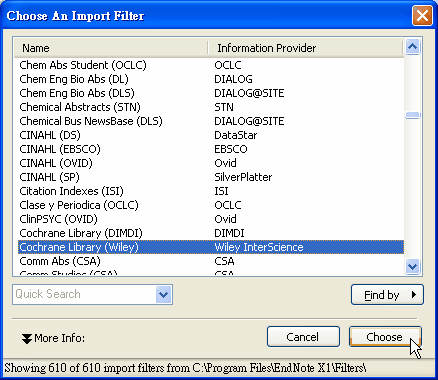Screen dimensions: 438x380
Task: Click the ISI provider cell
Action: 221,191
